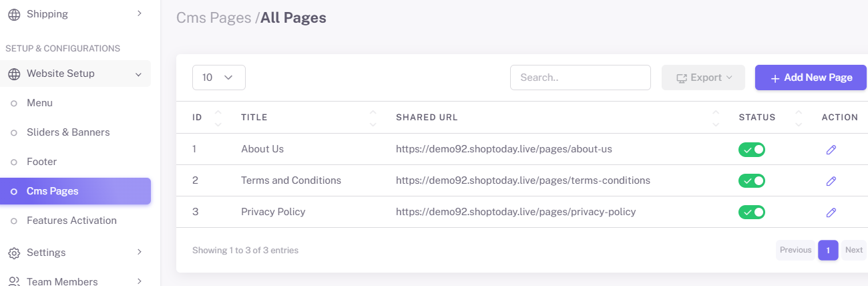The width and height of the screenshot is (868, 286).
Task: Edit the About Us page pencil icon
Action: [x=831, y=150]
